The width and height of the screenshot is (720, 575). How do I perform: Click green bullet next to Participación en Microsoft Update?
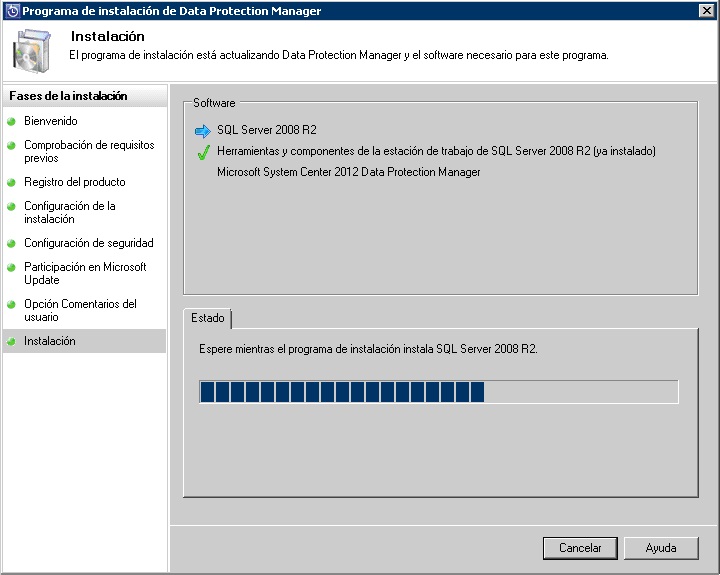point(11,267)
